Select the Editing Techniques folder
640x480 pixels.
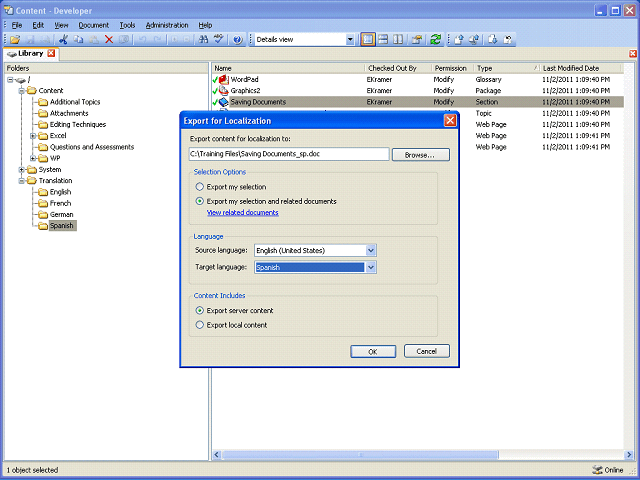(x=78, y=124)
